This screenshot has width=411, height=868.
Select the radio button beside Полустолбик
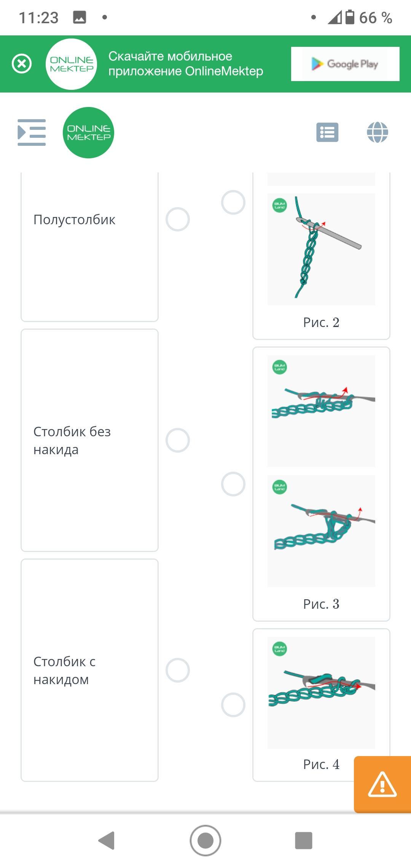177,219
